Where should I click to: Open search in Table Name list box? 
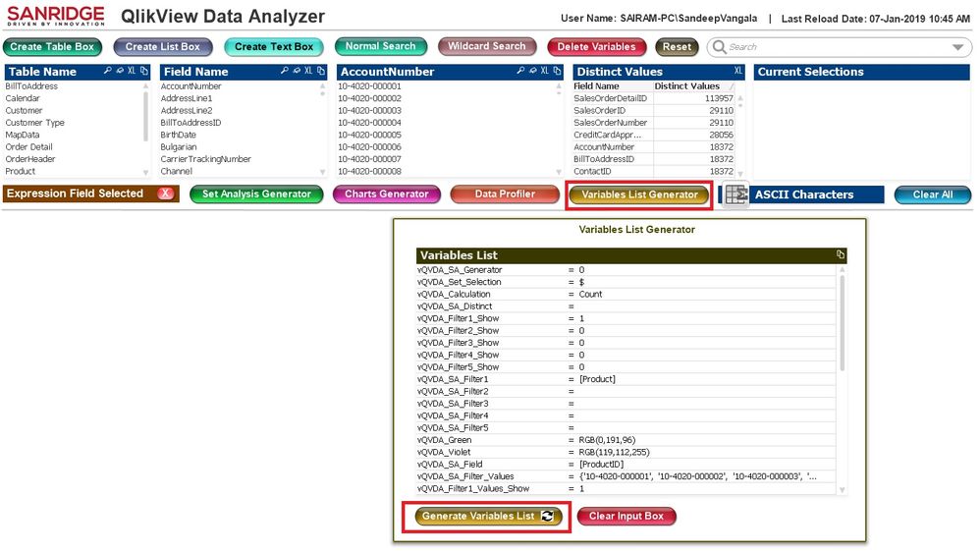click(107, 71)
